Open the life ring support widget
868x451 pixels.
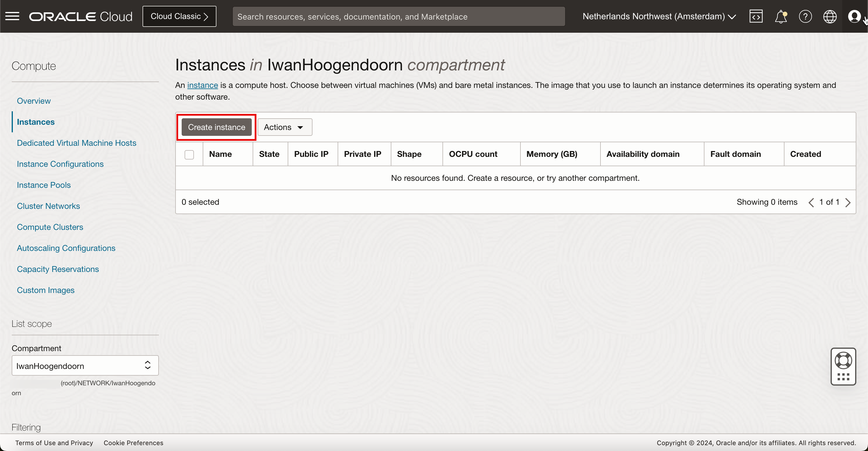pos(843,361)
